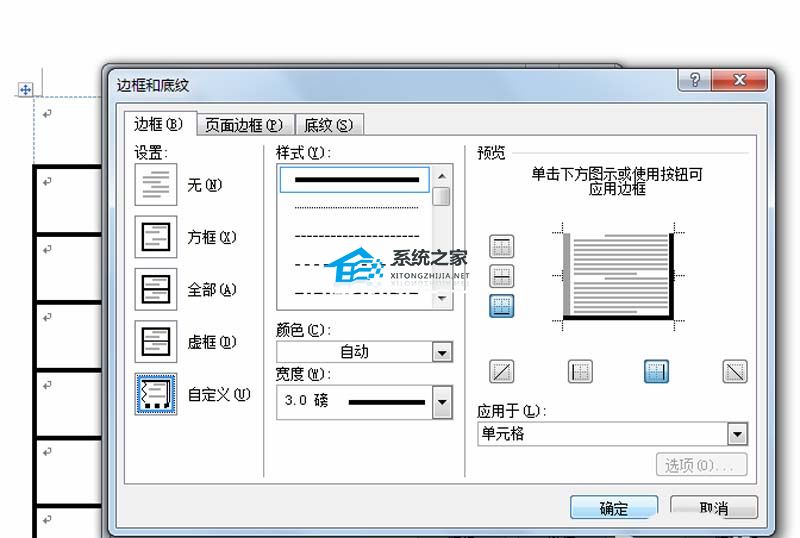Click the help question mark button
The image size is (800, 538).
tap(694, 80)
